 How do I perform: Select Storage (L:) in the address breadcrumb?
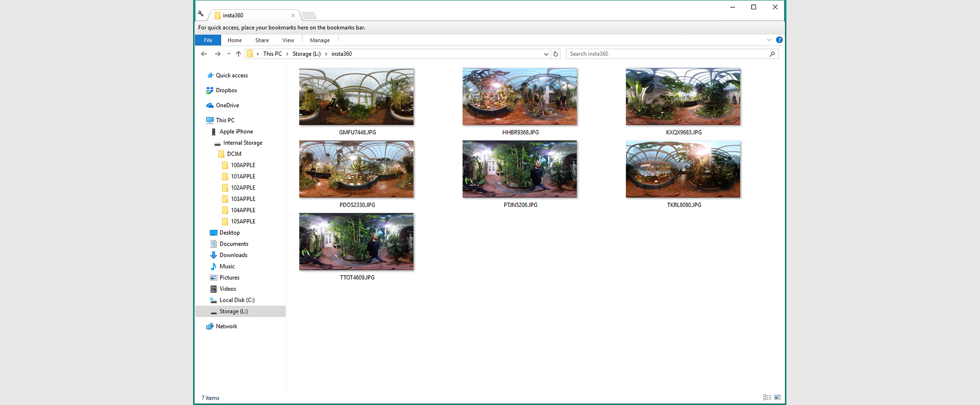[x=307, y=54]
